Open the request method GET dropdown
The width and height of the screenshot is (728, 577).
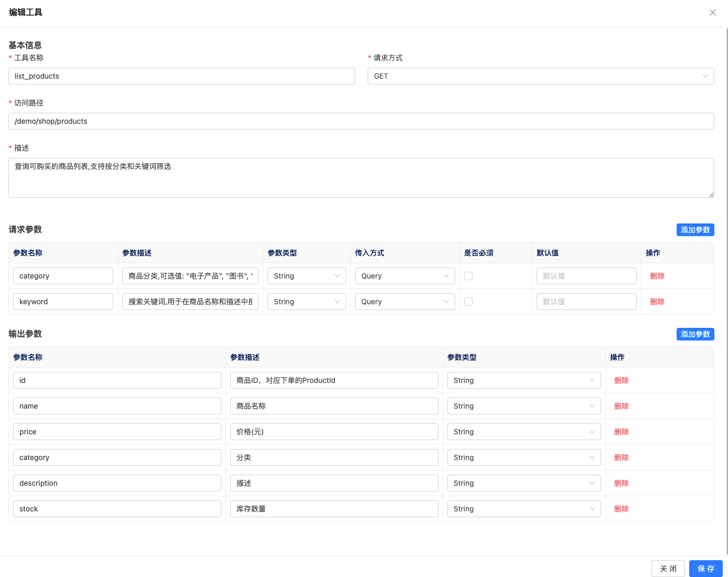point(540,76)
